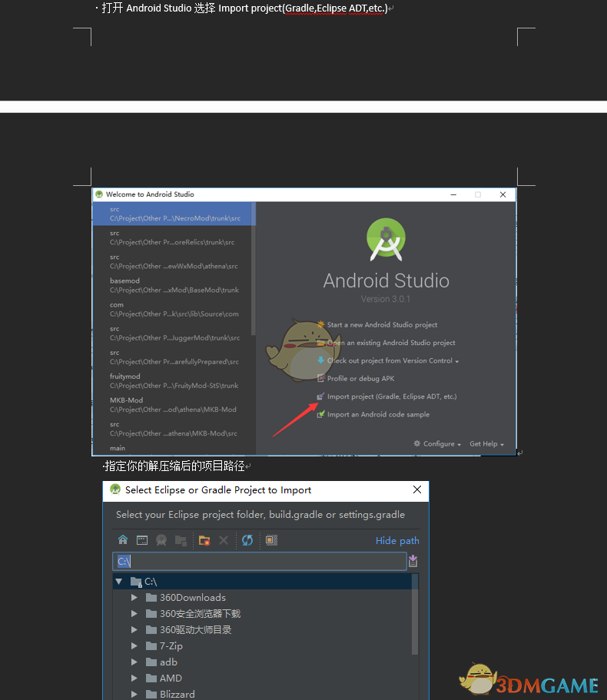Go to home directory icon in import dialog
This screenshot has height=700, width=607.
(123, 539)
